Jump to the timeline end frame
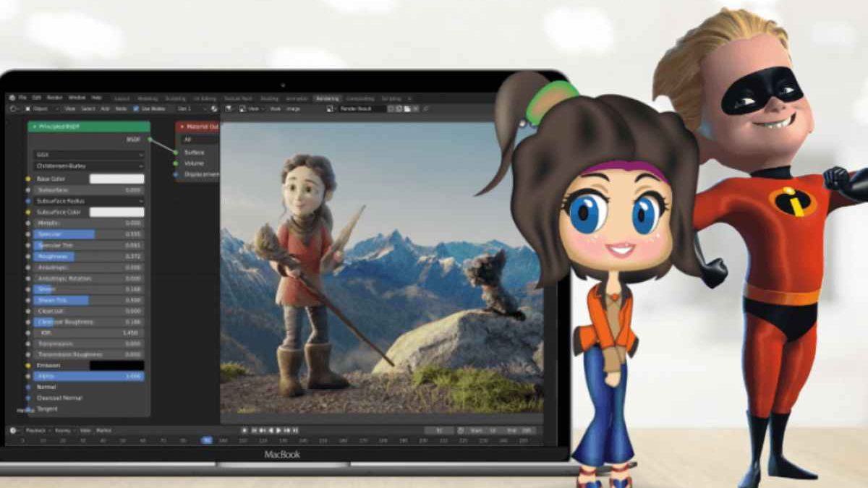Viewport: 868px width, 488px height. 295,430
